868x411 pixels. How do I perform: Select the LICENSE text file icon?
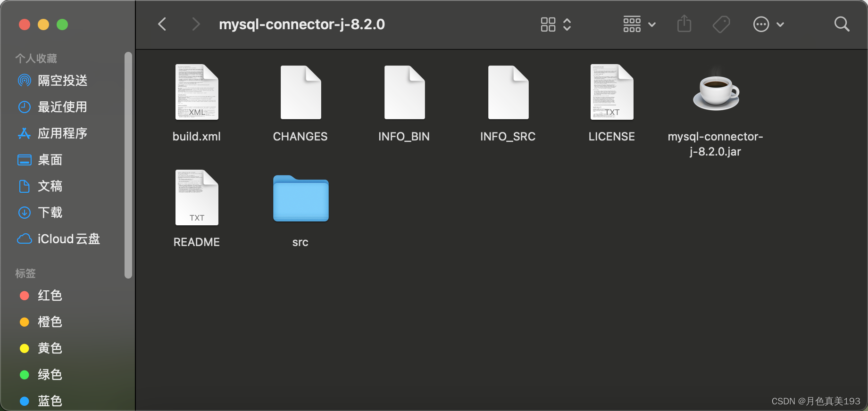(x=612, y=92)
